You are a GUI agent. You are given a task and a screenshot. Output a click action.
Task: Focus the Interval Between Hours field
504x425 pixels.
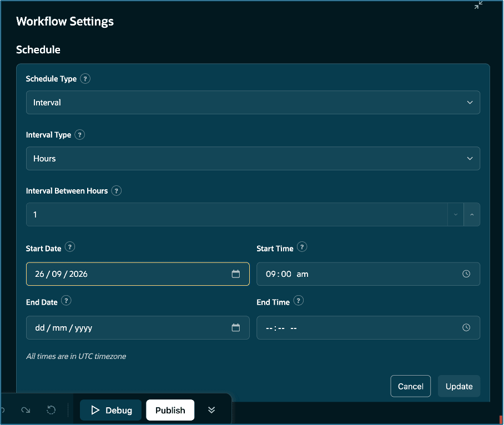236,215
